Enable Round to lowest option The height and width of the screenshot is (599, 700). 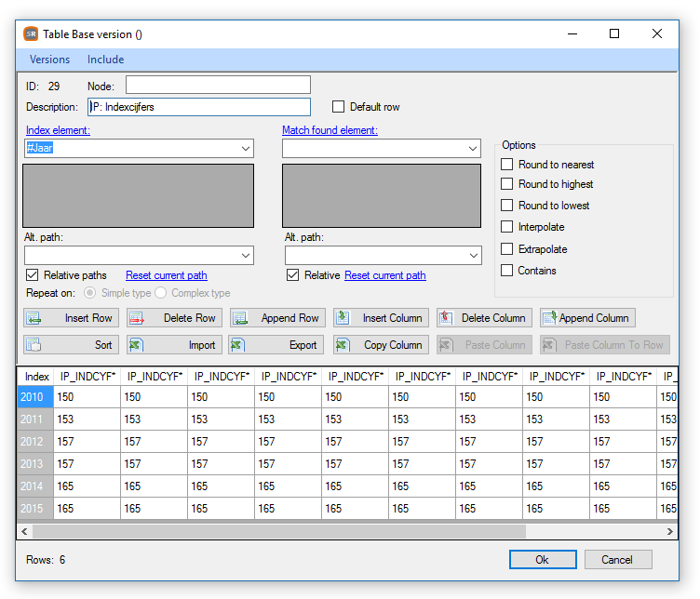coord(506,206)
